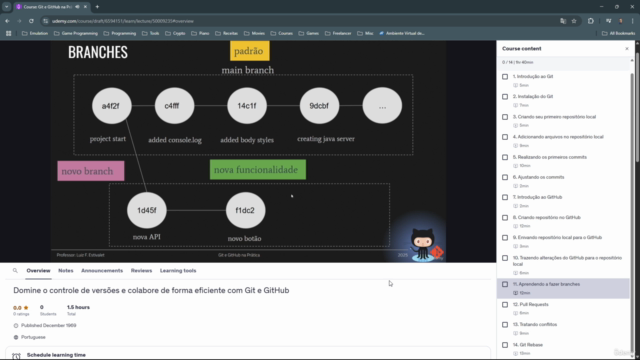This screenshot has width=640, height=360.
Task: Open the browser extensions puzzle icon
Action: click(x=591, y=21)
